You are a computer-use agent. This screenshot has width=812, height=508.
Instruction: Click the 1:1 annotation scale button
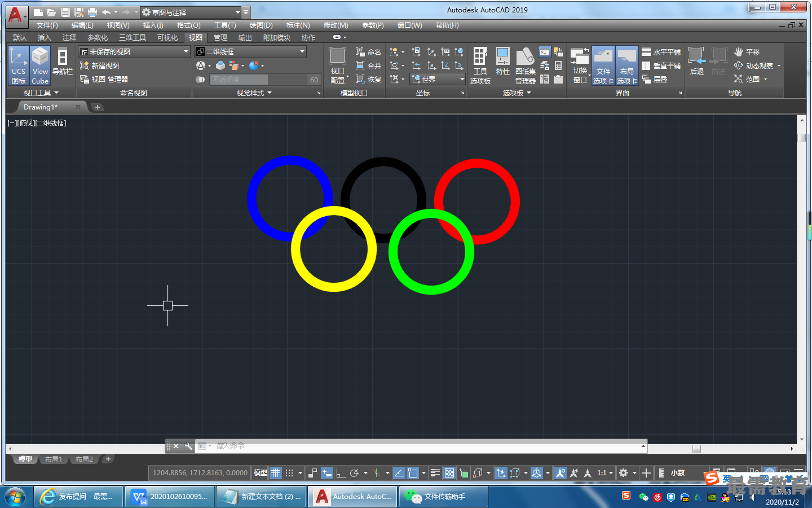tap(604, 473)
